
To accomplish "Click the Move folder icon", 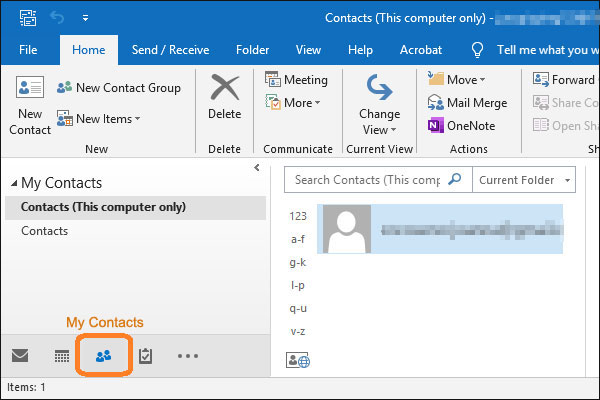I will pos(435,79).
